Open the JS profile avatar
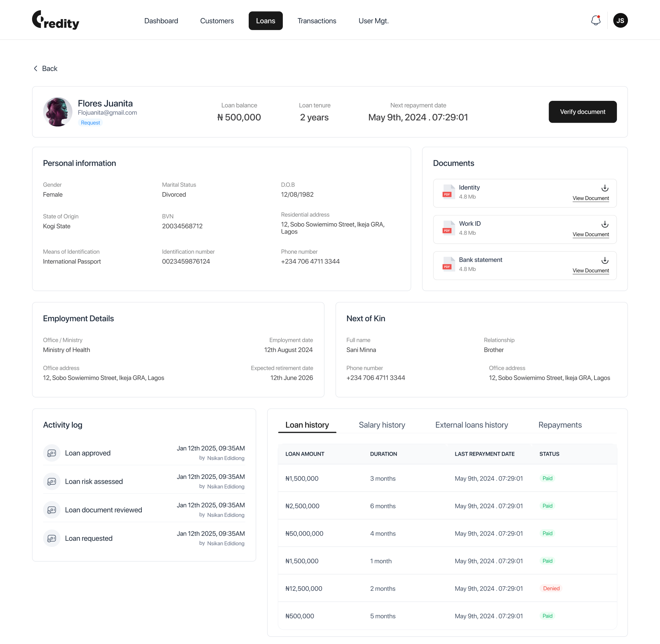 pos(621,21)
